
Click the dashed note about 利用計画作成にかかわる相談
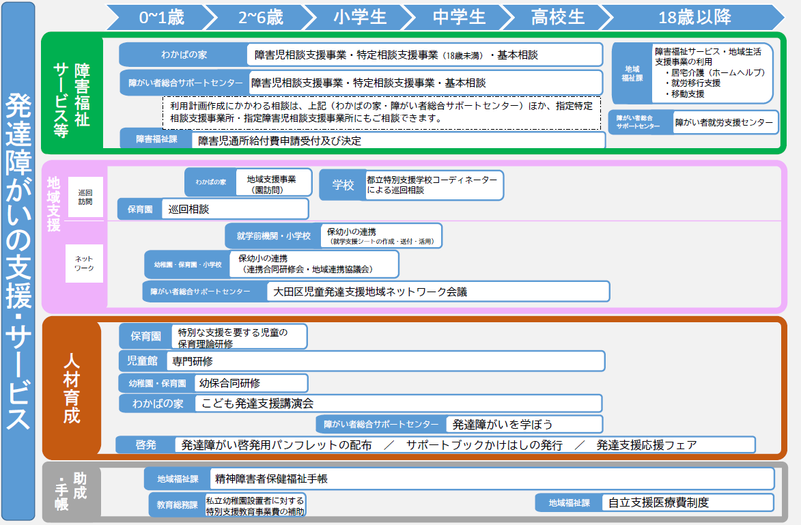click(x=382, y=112)
